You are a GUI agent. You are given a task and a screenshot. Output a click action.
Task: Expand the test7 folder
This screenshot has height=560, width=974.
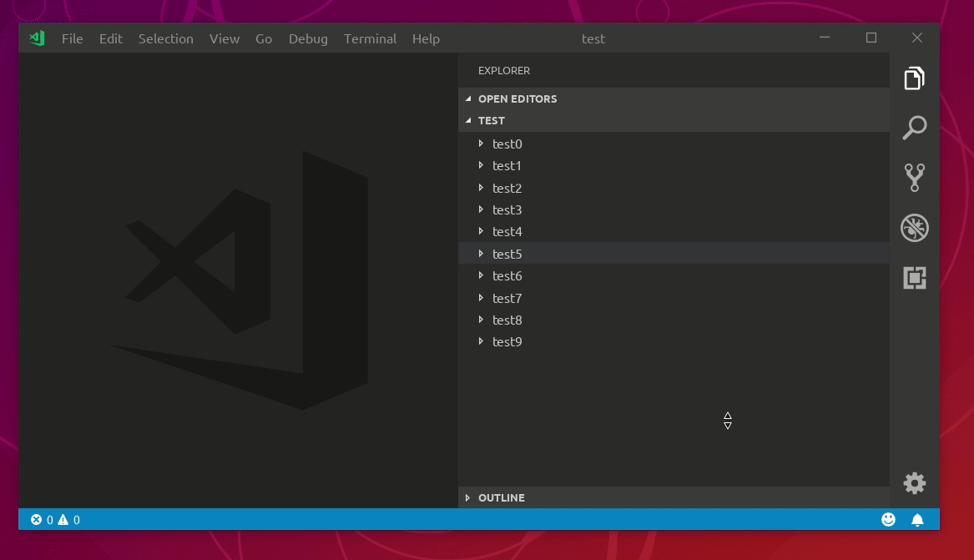pyautogui.click(x=482, y=298)
